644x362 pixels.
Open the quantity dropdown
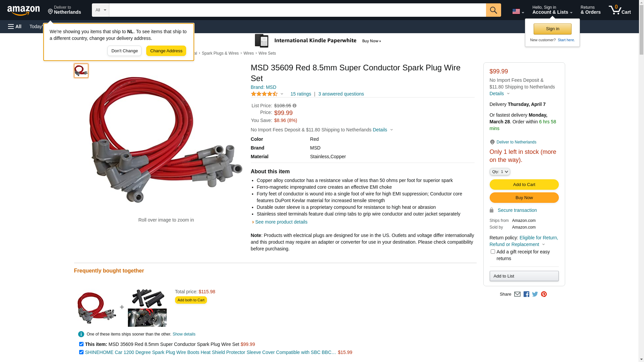[x=500, y=172]
